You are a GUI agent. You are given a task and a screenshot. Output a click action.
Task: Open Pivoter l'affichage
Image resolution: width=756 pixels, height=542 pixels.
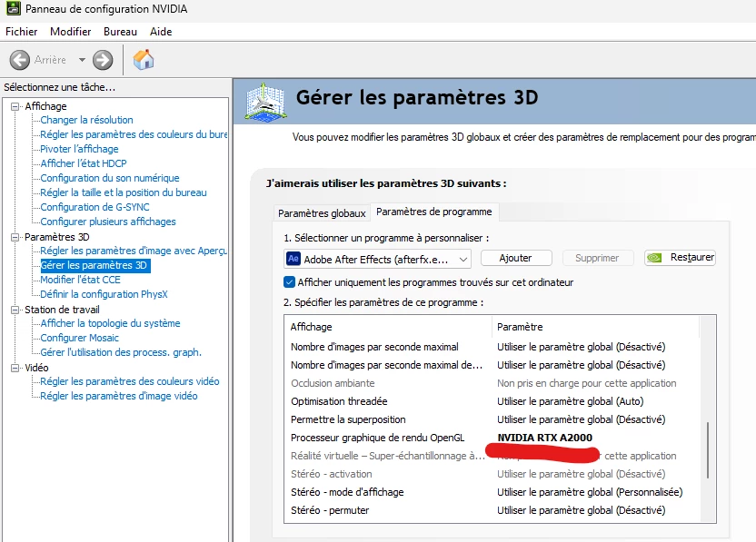click(x=79, y=149)
